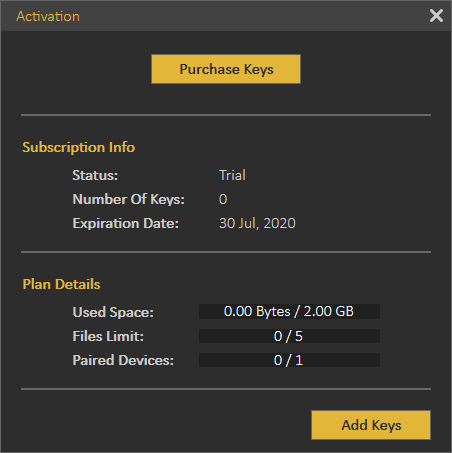The width and height of the screenshot is (452, 453).
Task: Click the Activation window title
Action: click(x=48, y=16)
